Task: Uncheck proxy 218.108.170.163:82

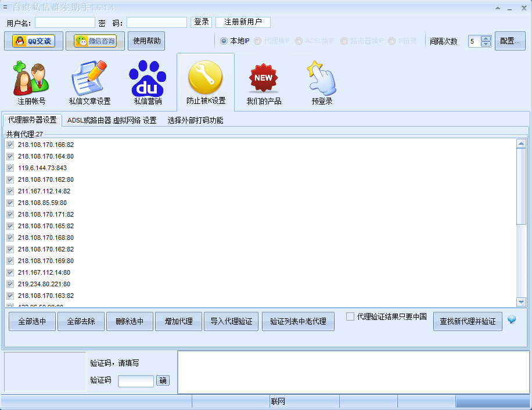Action: click(x=10, y=296)
